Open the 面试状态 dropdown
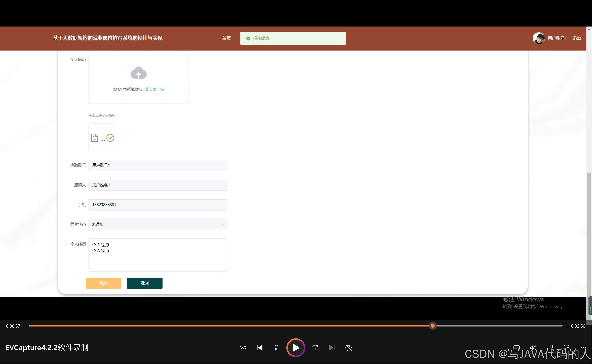This screenshot has width=592, height=364. coord(158,225)
